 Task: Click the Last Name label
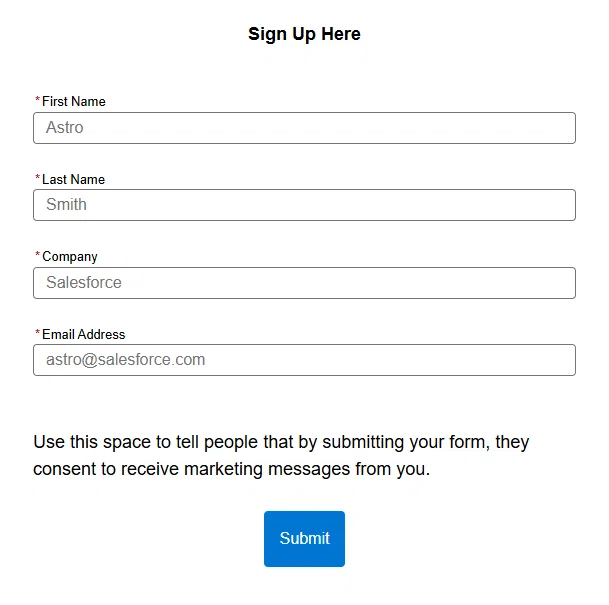73,179
